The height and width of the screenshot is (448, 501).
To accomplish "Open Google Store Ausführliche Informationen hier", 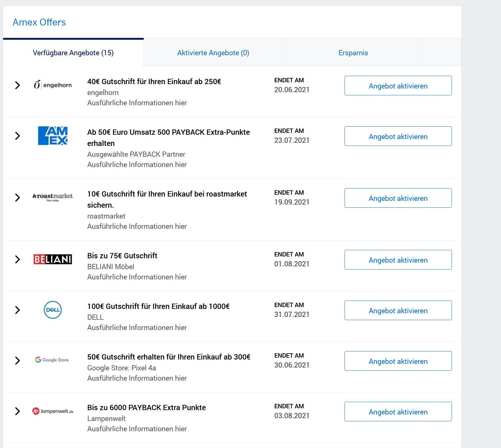I will click(x=137, y=378).
